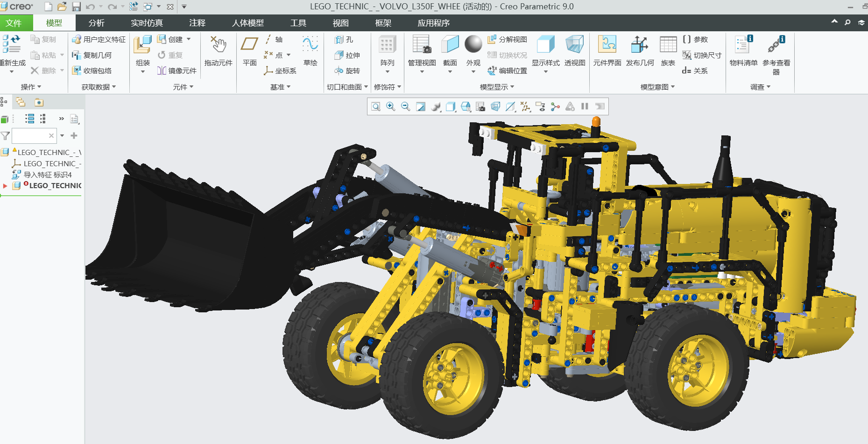Viewport: 868px width, 444px height.
Task: Switch to the 分析 tab
Action: pyautogui.click(x=96, y=23)
